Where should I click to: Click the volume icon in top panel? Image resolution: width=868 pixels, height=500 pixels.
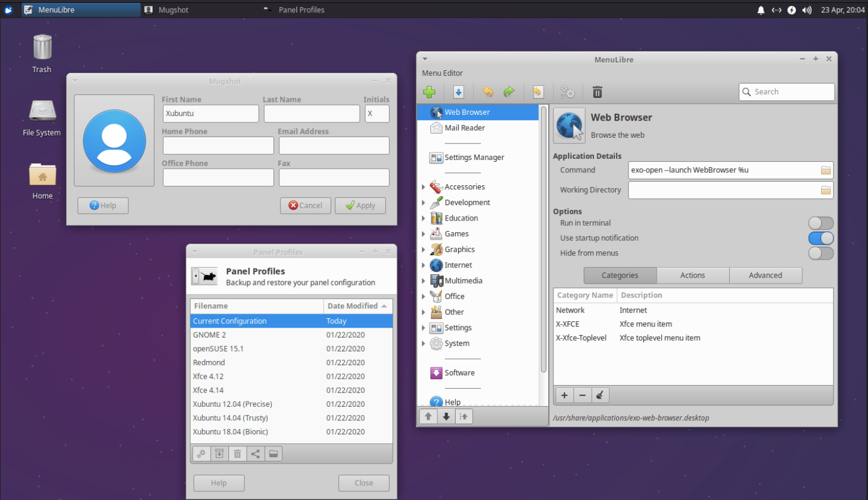point(807,10)
